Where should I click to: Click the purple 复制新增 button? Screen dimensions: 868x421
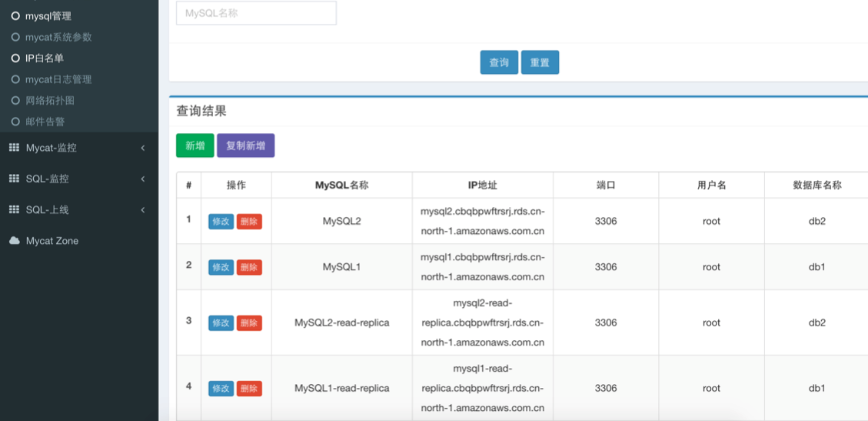click(x=246, y=145)
